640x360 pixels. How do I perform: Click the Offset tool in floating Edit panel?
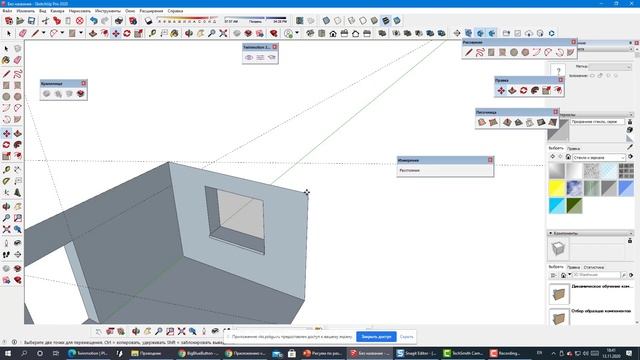tap(558, 91)
